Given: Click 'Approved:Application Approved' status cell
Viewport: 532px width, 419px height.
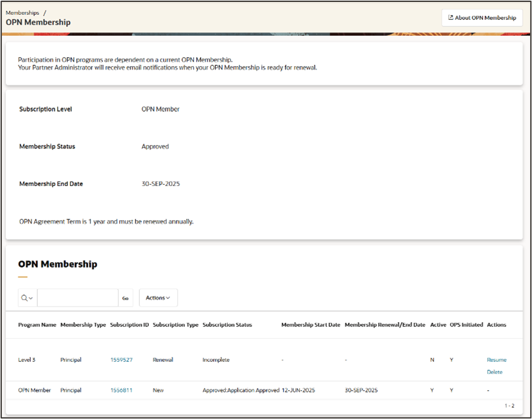Looking at the screenshot, I should pyautogui.click(x=241, y=390).
